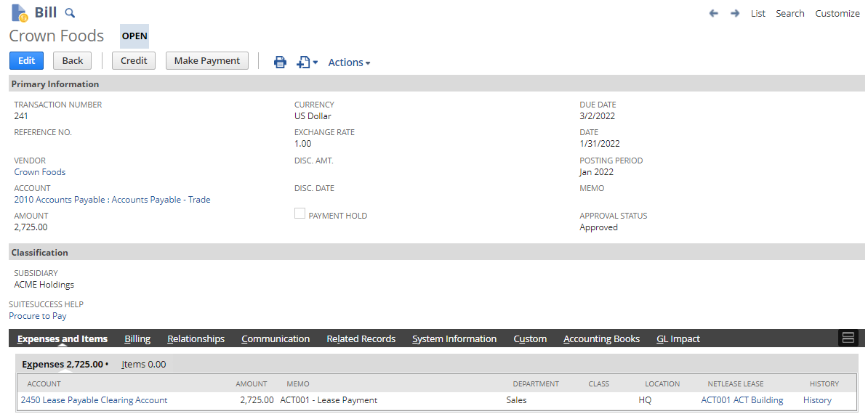This screenshot has height=414, width=868.
Task: Open the Crown Foods vendor link
Action: click(40, 172)
